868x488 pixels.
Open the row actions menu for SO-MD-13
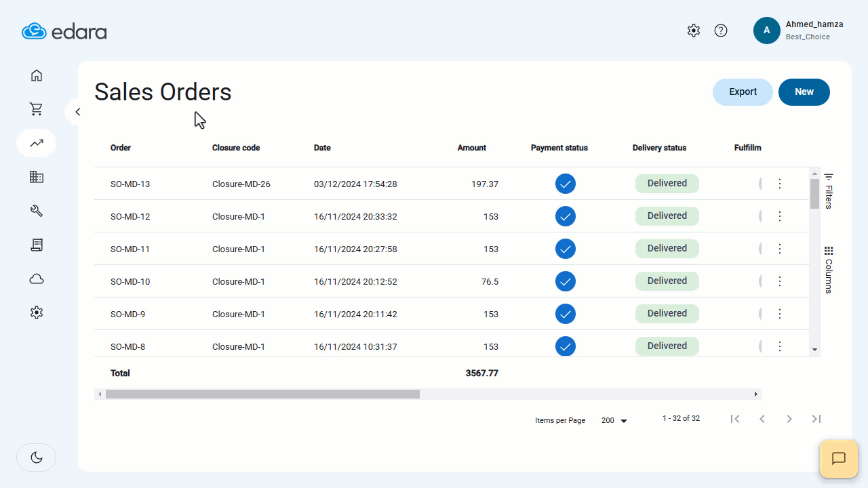(780, 184)
